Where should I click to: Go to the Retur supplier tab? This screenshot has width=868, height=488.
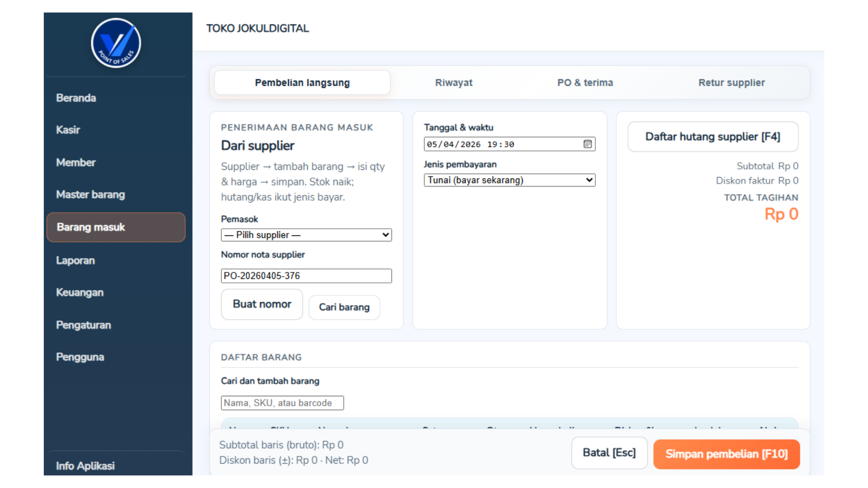[x=731, y=83]
